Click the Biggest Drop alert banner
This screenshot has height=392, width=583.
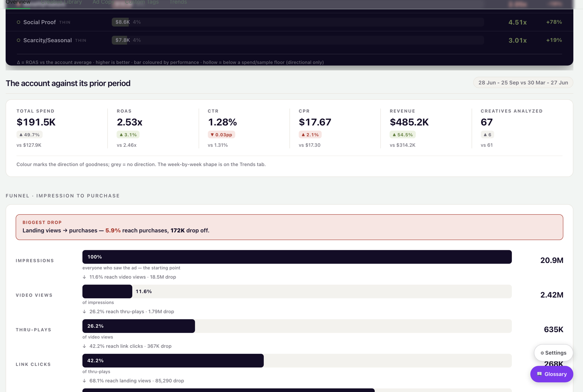pyautogui.click(x=289, y=227)
